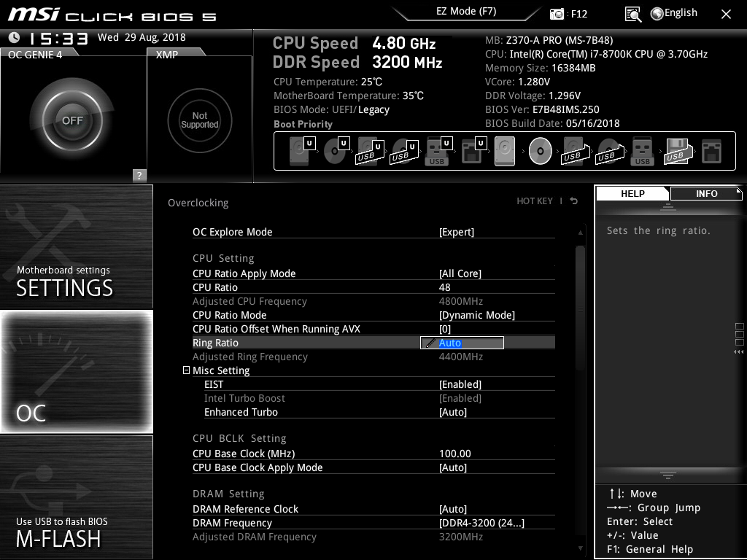Click the CPU Speed 4.80 GHz readout

[354, 43]
